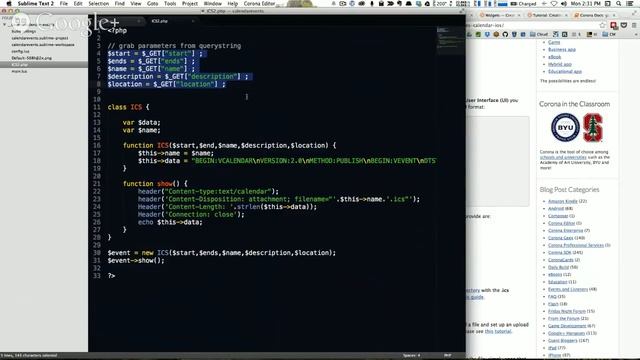Open the browser hamburger menu
Screen dimensions: 640x360
click(634, 25)
